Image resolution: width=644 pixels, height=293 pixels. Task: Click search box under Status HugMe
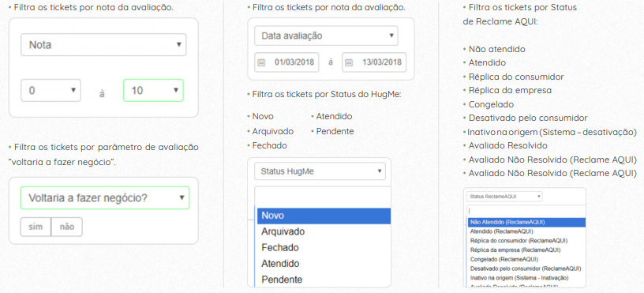pyautogui.click(x=323, y=197)
